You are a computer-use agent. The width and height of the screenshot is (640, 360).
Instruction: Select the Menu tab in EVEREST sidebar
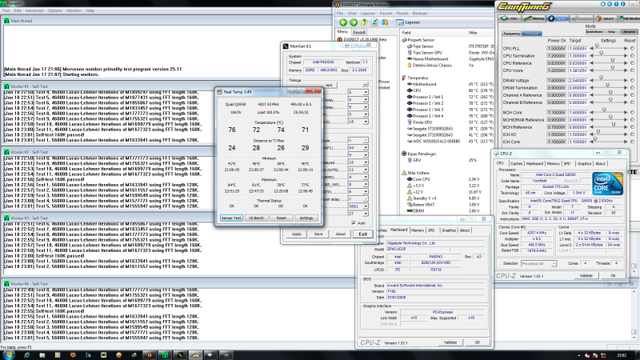[342, 32]
